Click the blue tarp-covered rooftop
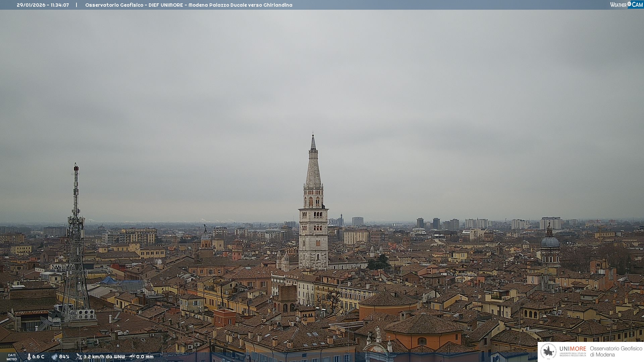The height and width of the screenshot is (362, 644). click(109, 280)
